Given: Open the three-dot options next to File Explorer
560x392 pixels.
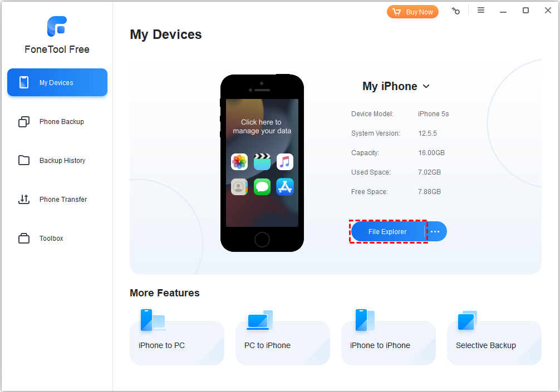Looking at the screenshot, I should [435, 231].
